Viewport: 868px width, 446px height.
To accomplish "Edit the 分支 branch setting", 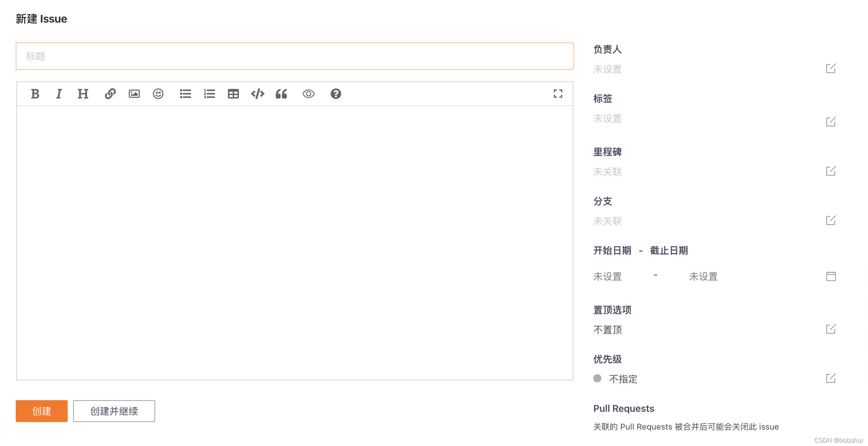I will [830, 220].
